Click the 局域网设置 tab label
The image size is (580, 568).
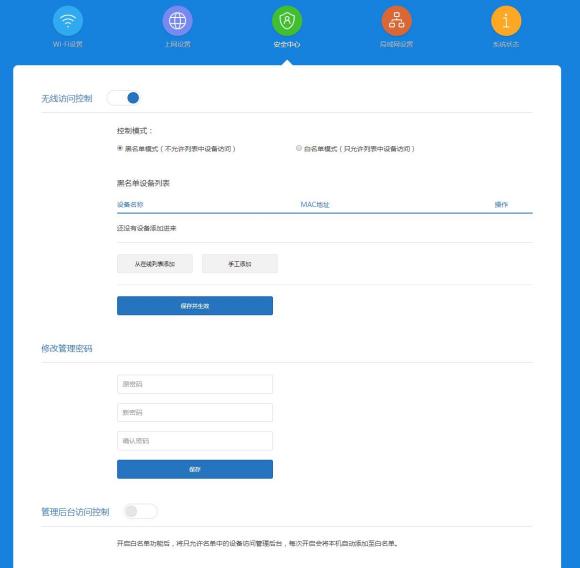pyautogui.click(x=397, y=44)
